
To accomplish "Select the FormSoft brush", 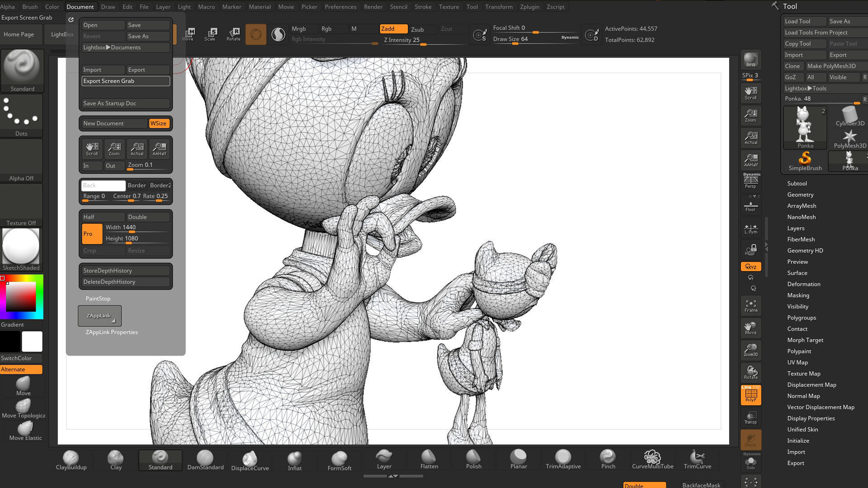I will tap(340, 460).
